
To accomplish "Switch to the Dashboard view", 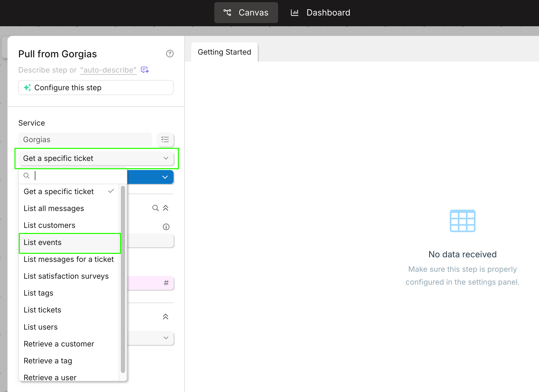I will click(320, 13).
